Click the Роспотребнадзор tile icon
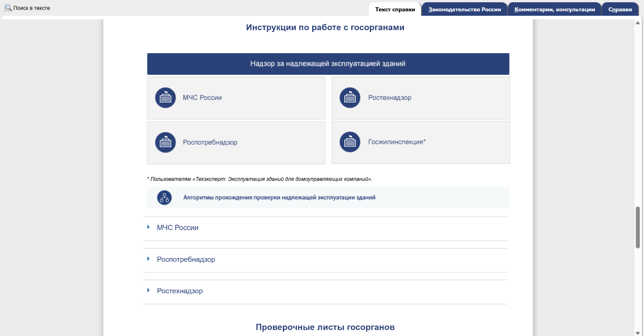644x336 pixels. (165, 142)
